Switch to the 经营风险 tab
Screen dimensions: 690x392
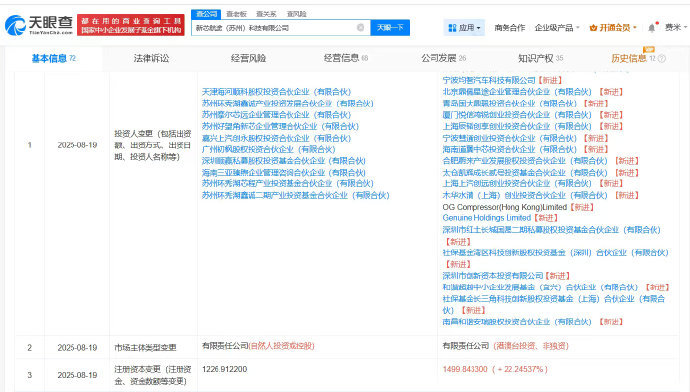(248, 59)
